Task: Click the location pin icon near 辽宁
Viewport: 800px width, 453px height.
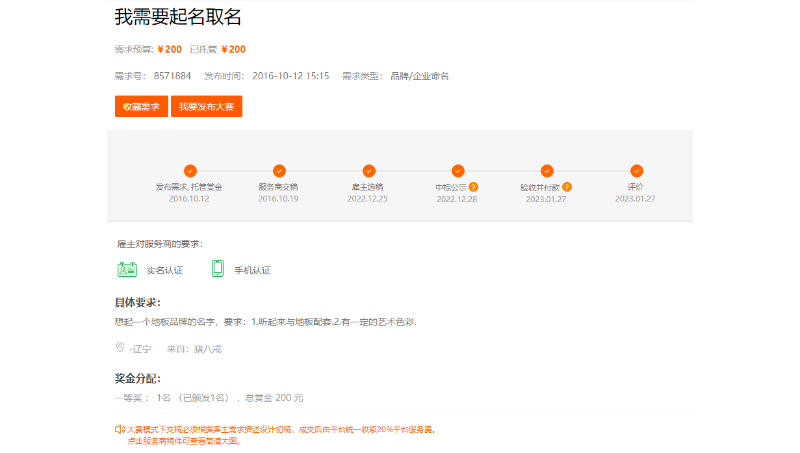Action: [121, 348]
